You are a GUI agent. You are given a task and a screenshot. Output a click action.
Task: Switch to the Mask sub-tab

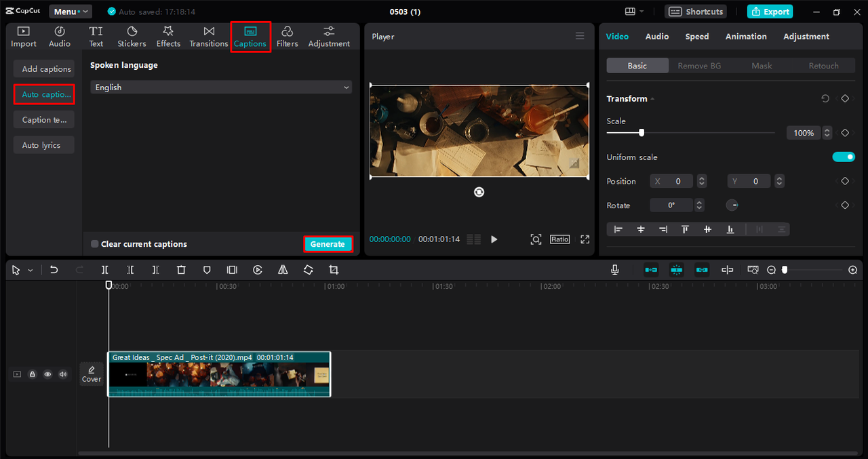[x=762, y=66]
